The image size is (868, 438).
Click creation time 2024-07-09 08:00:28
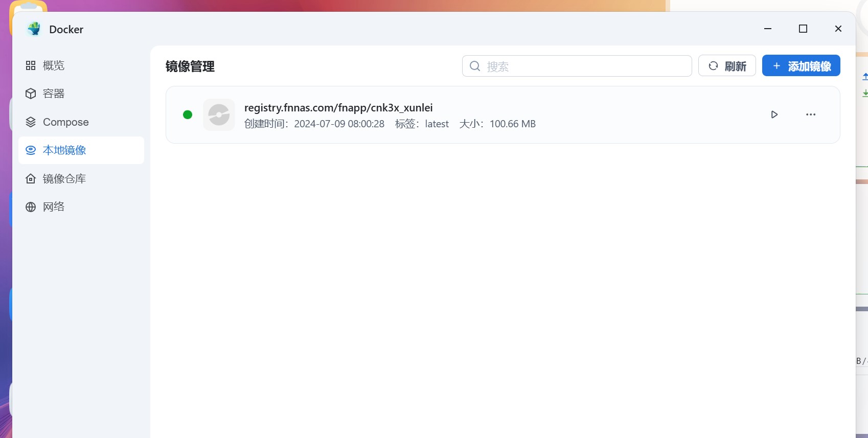(x=339, y=124)
